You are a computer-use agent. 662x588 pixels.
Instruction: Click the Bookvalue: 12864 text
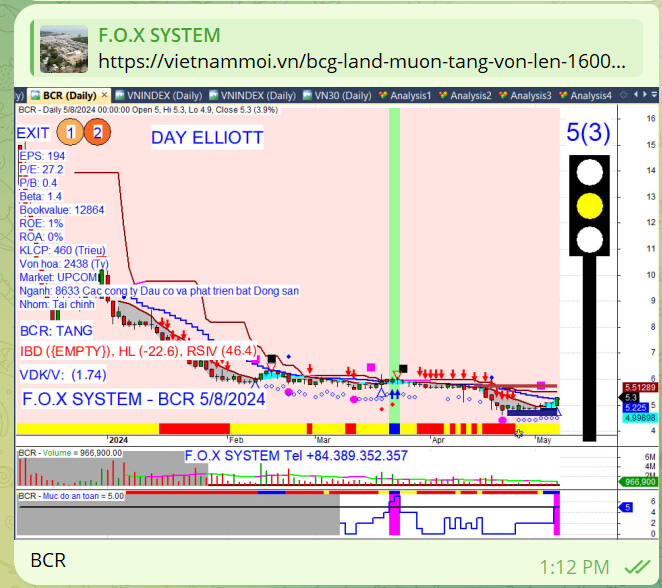pos(62,210)
